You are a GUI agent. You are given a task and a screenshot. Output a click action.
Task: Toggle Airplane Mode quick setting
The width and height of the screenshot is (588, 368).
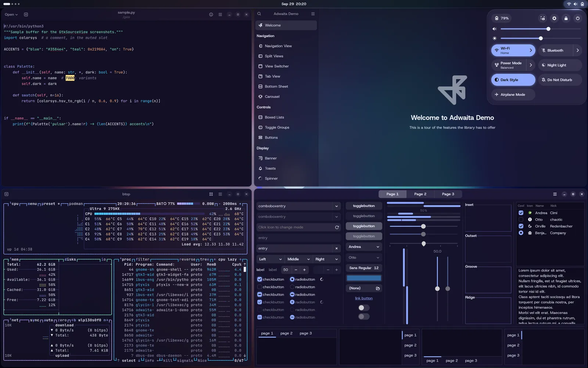pyautogui.click(x=513, y=95)
